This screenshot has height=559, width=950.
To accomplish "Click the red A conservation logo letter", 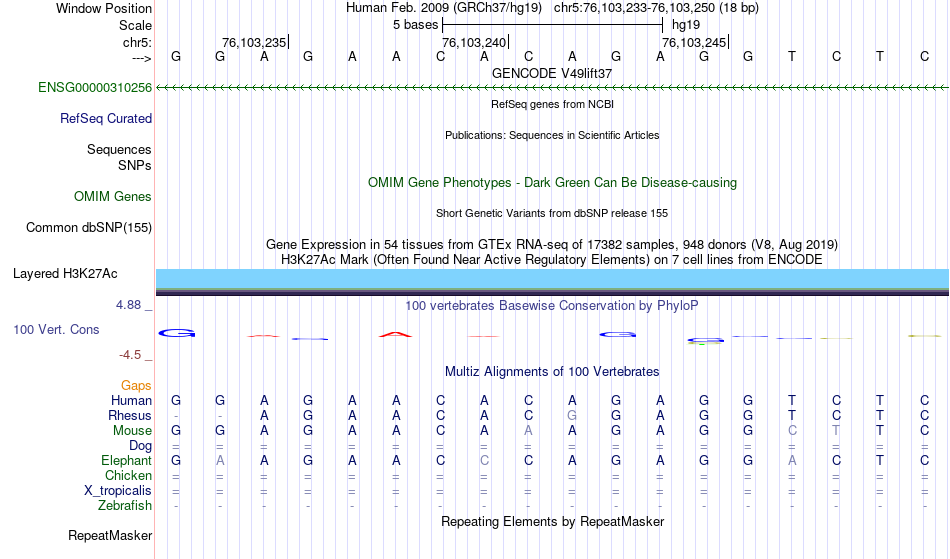I will 396,334.
